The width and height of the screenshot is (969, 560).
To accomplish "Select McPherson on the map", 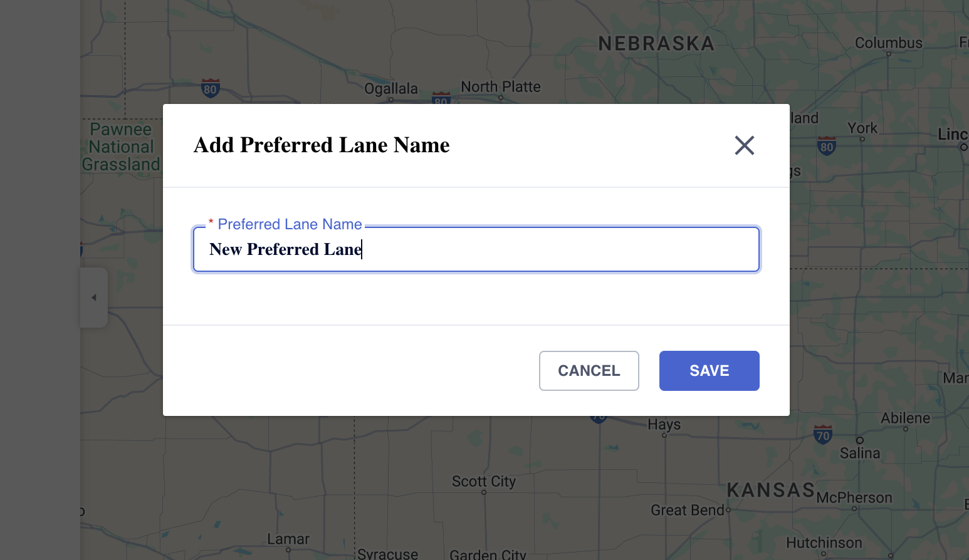I will (x=854, y=498).
